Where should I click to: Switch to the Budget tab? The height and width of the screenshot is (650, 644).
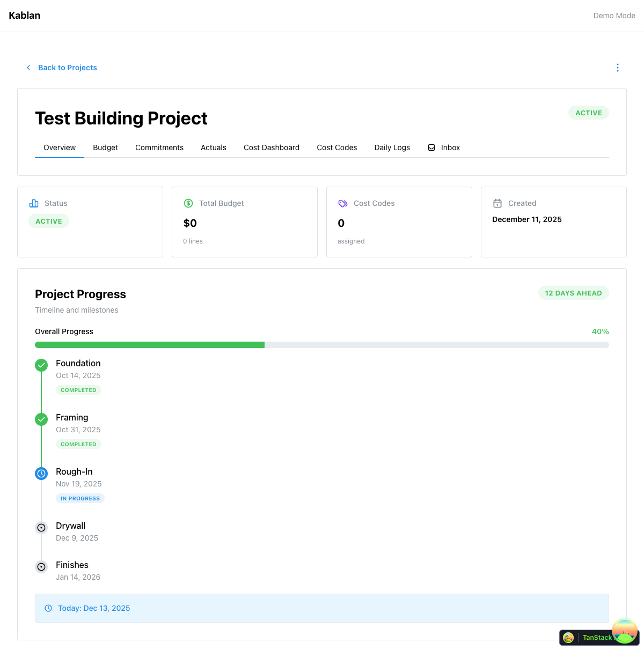(105, 147)
